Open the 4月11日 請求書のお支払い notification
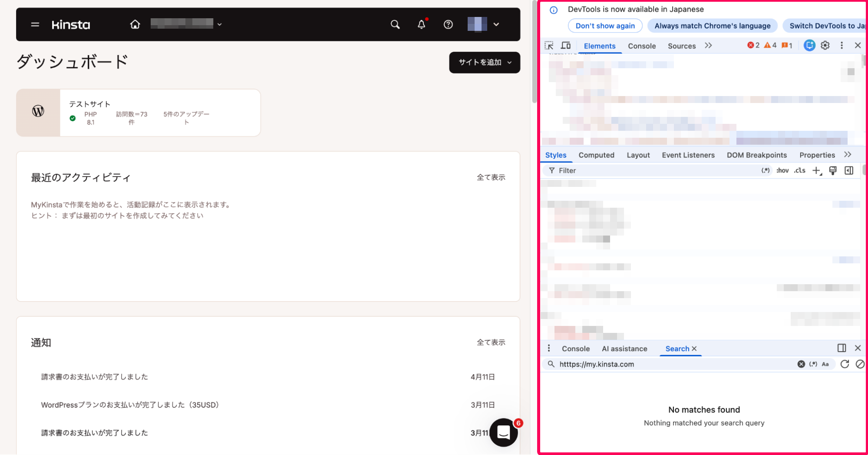 268,377
